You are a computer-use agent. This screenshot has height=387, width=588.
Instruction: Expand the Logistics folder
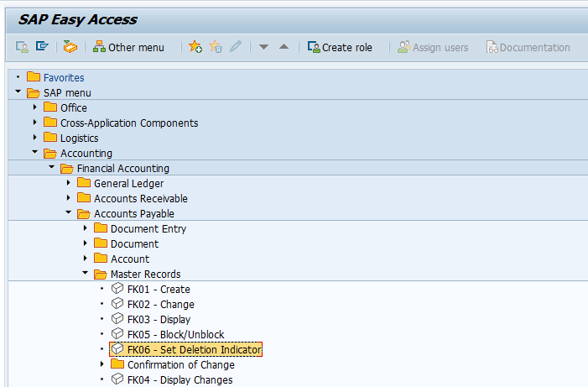35,138
